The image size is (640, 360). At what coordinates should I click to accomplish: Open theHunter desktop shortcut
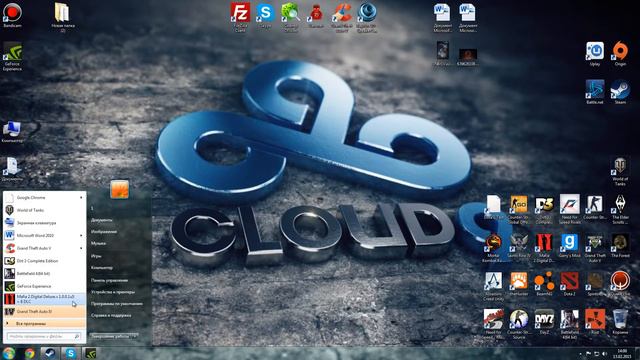(519, 284)
